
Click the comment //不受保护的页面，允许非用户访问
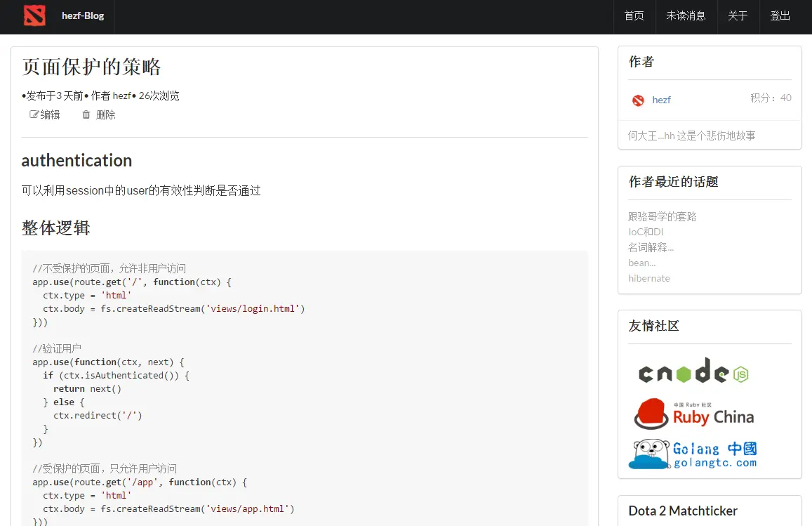tap(109, 268)
